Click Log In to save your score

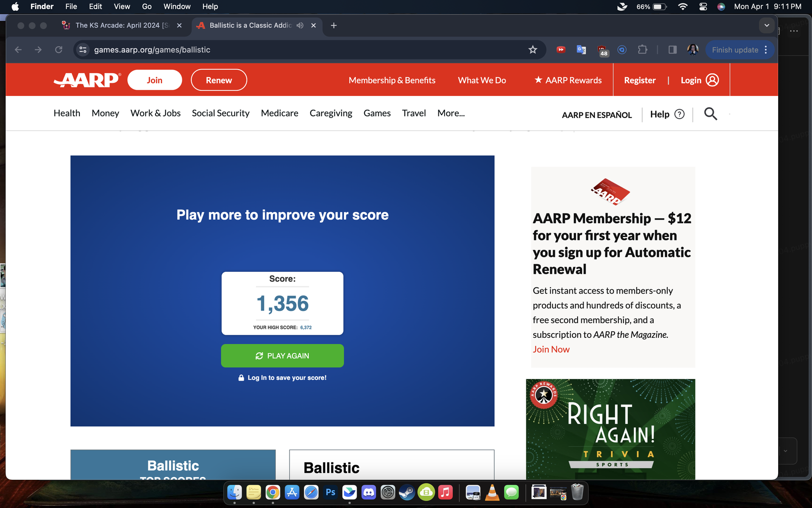[282, 378]
